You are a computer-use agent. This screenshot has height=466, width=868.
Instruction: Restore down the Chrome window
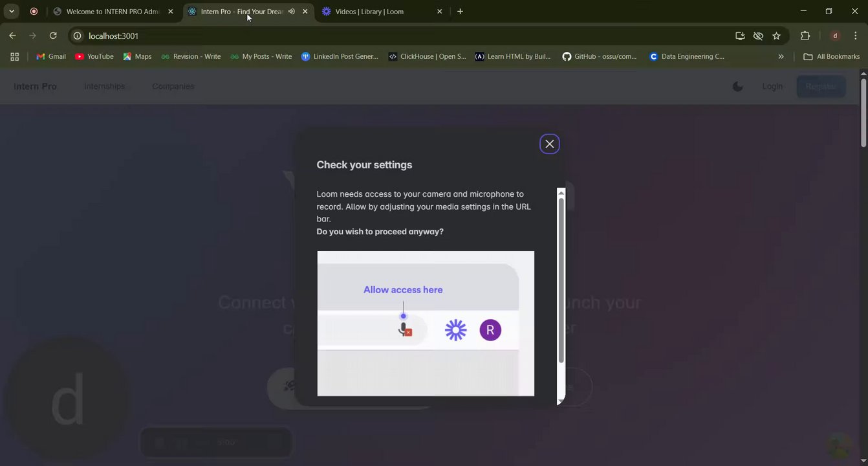pos(829,11)
